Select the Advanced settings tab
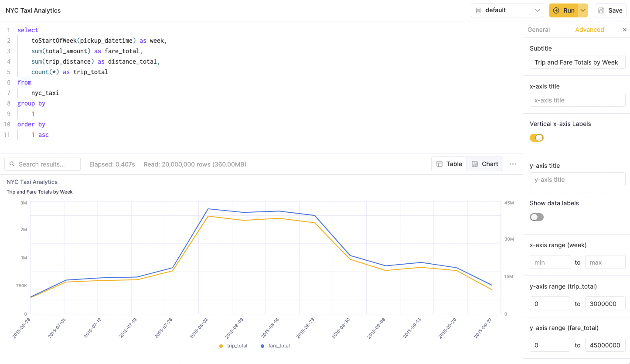 coord(589,30)
